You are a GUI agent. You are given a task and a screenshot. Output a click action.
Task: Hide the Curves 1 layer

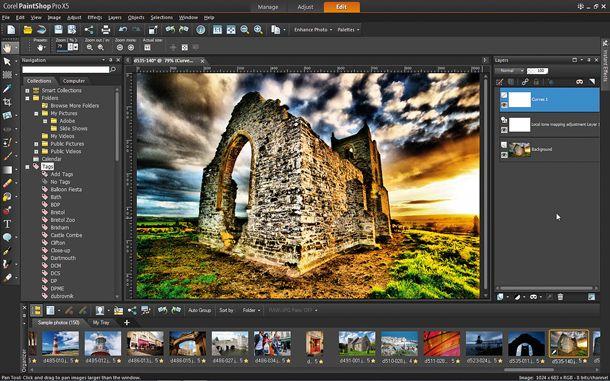(x=504, y=105)
